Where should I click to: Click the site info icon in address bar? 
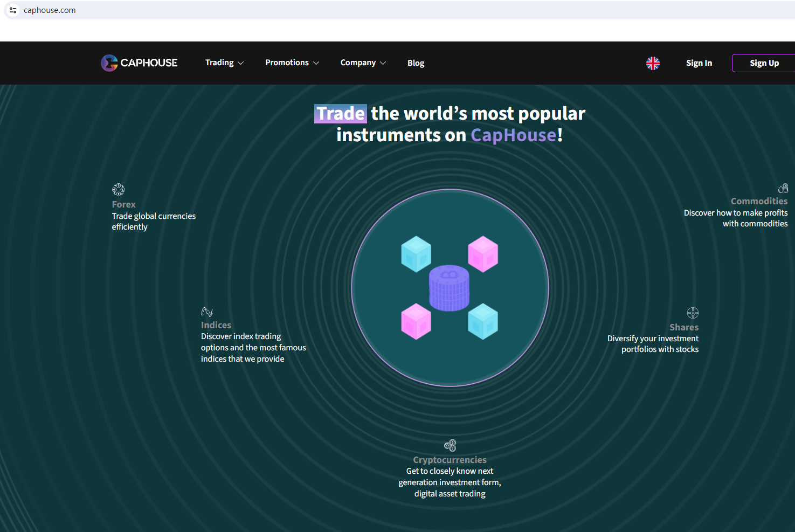[x=13, y=10]
